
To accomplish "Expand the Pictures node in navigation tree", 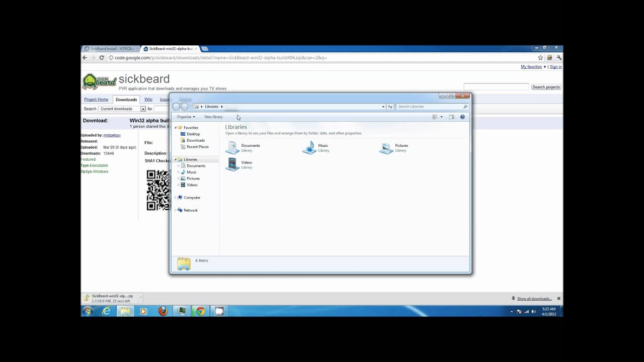I will (x=178, y=178).
